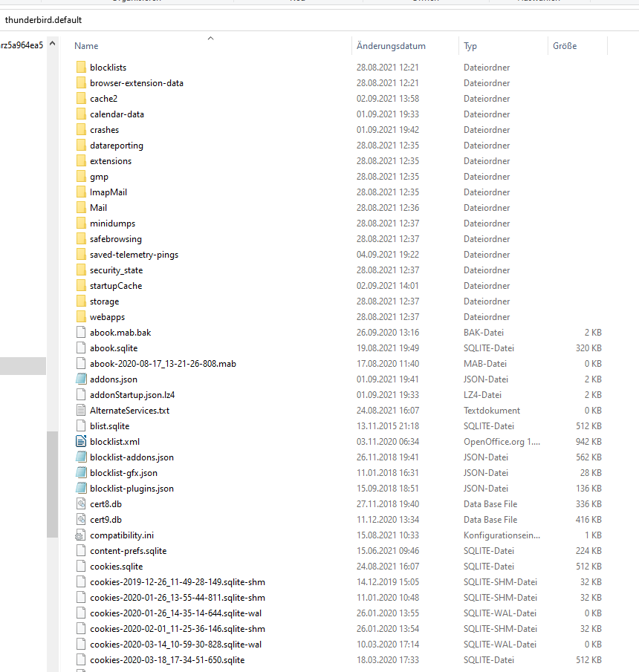Screen dimensions: 639x672
Task: Click the Textdokument type cell
Action: (x=492, y=411)
